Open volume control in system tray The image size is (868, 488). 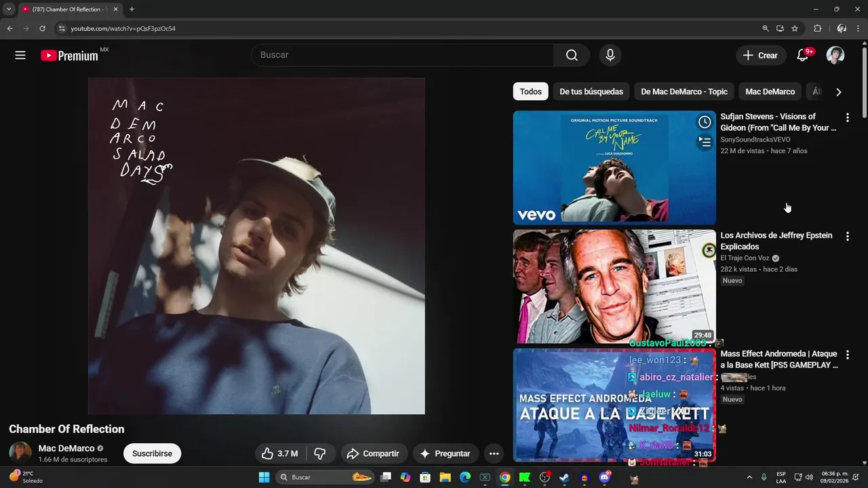[809, 477]
